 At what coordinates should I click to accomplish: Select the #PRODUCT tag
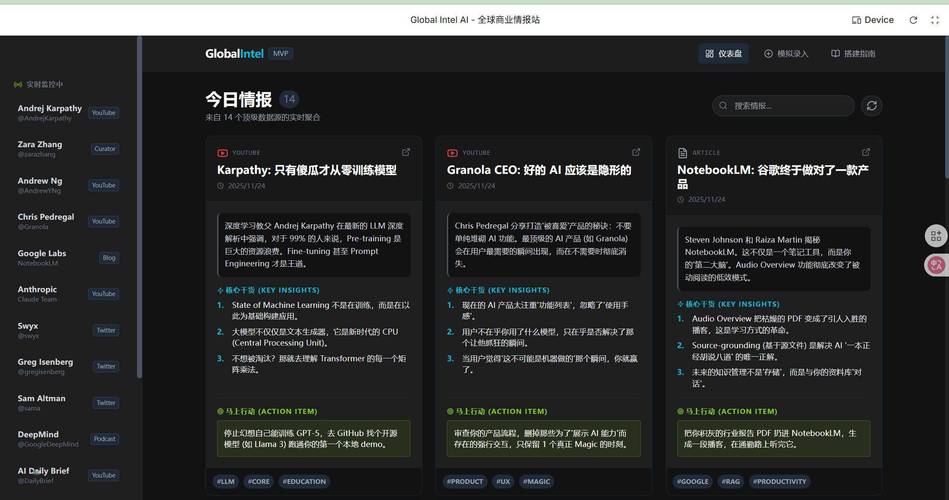click(465, 481)
